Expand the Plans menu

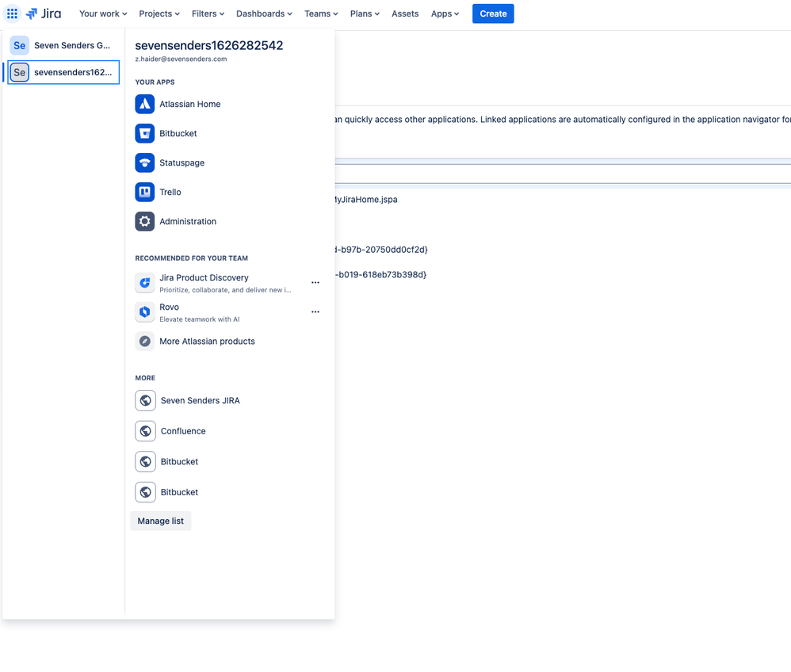(365, 13)
